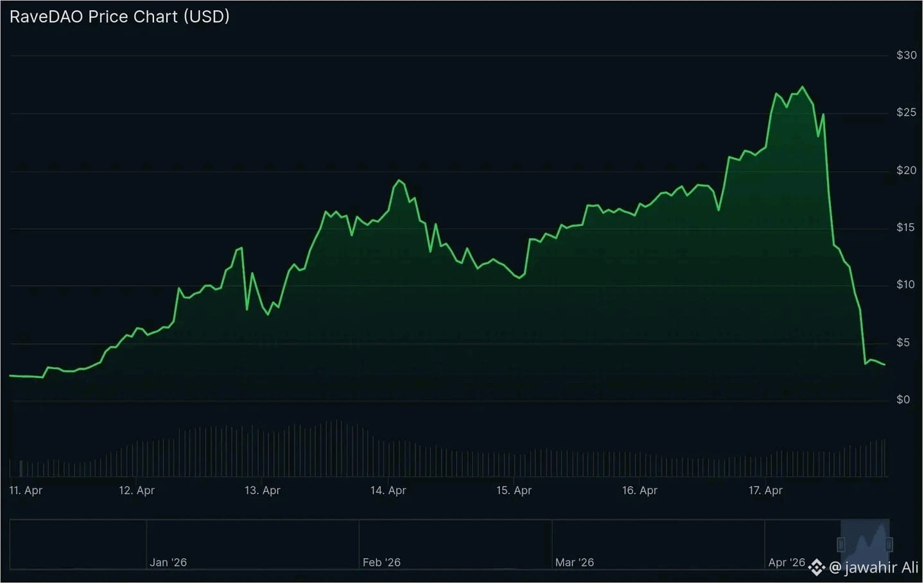Click the $25 price axis label
This screenshot has width=924, height=584.
pyautogui.click(x=906, y=112)
